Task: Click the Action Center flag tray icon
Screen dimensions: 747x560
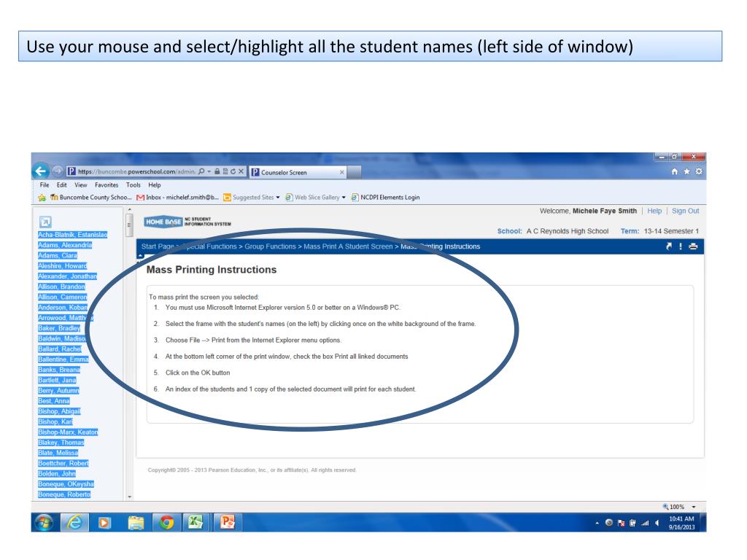Action: (x=621, y=523)
